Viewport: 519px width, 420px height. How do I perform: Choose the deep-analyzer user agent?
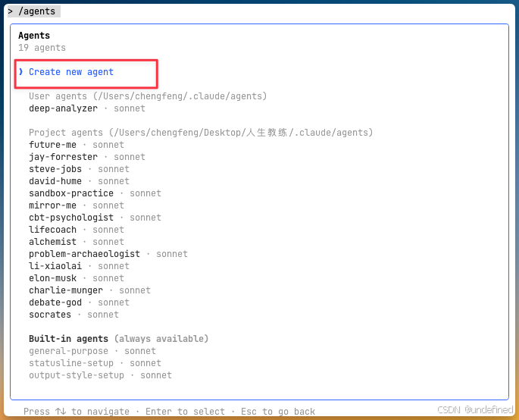pyautogui.click(x=86, y=108)
